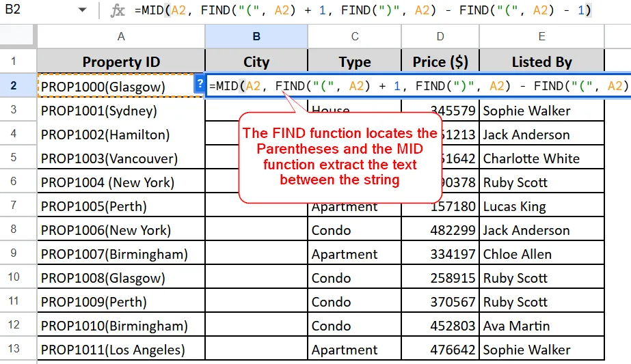
Task: Select Type cell Condo in row 12
Action: pyautogui.click(x=355, y=325)
